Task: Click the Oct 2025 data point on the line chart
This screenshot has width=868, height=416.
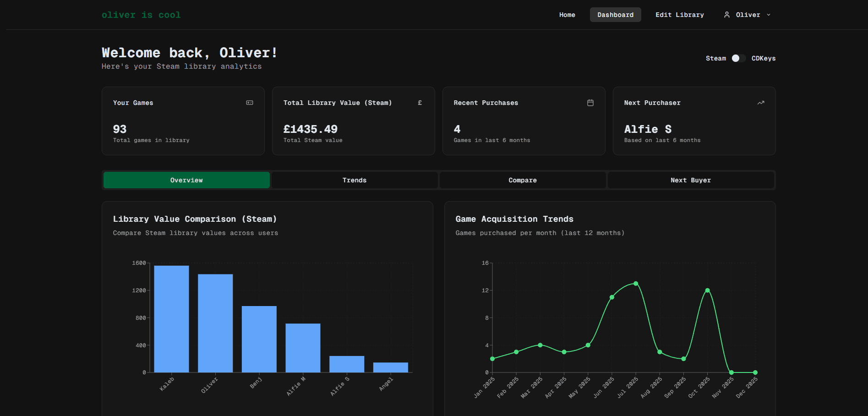Action: pos(707,290)
